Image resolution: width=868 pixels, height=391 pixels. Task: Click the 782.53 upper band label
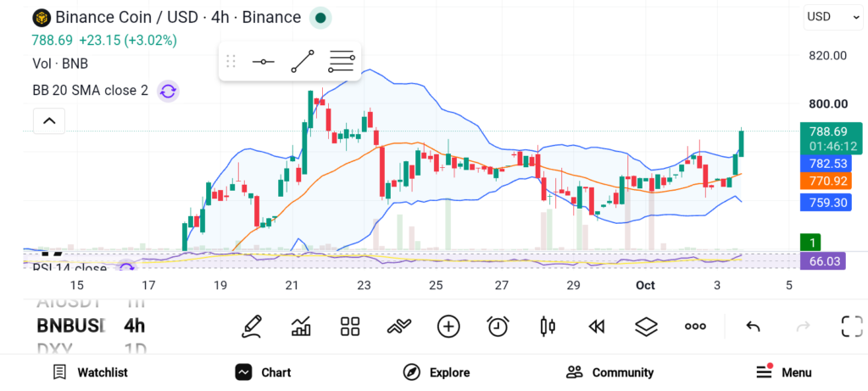pyautogui.click(x=826, y=164)
